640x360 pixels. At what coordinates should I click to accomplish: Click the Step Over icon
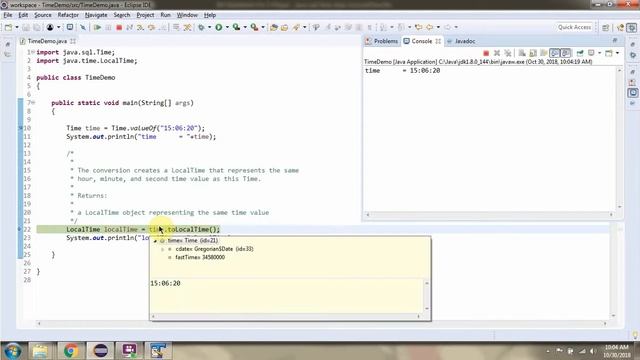tap(151, 27)
